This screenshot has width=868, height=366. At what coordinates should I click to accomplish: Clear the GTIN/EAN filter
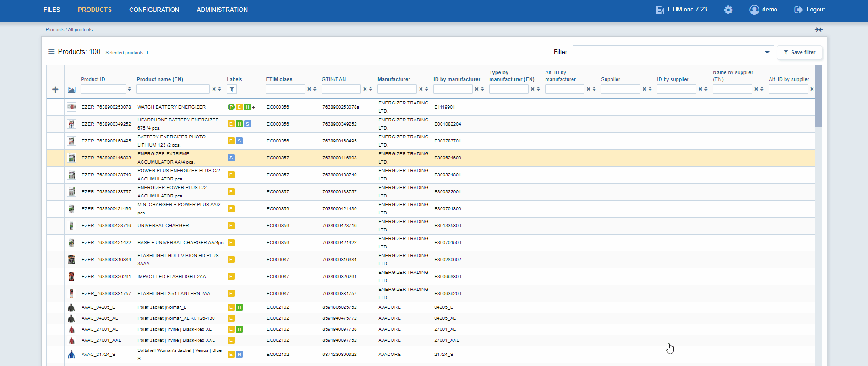[365, 89]
